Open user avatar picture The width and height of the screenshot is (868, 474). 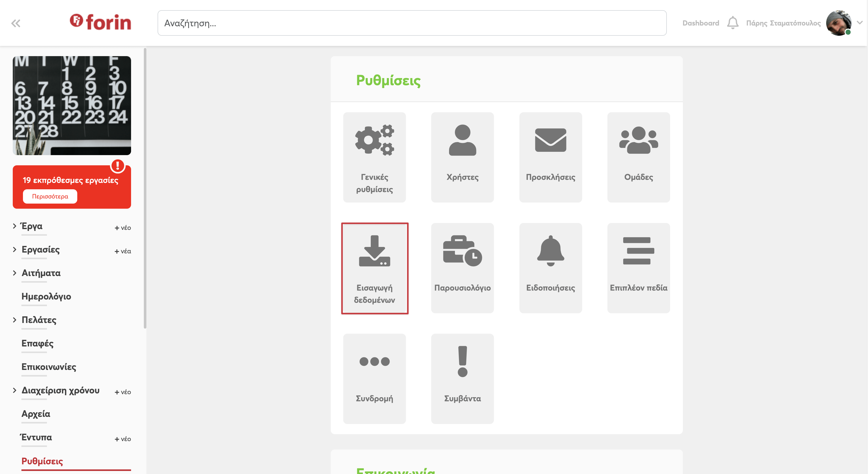click(839, 23)
